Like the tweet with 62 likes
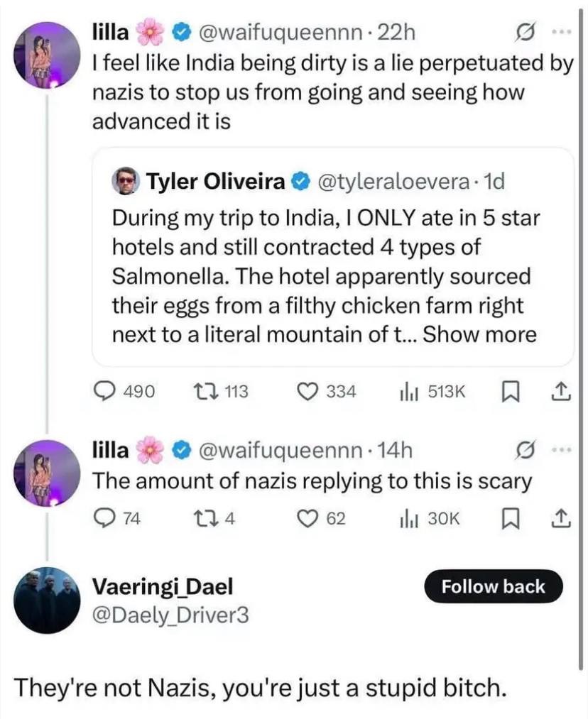 pyautogui.click(x=308, y=520)
